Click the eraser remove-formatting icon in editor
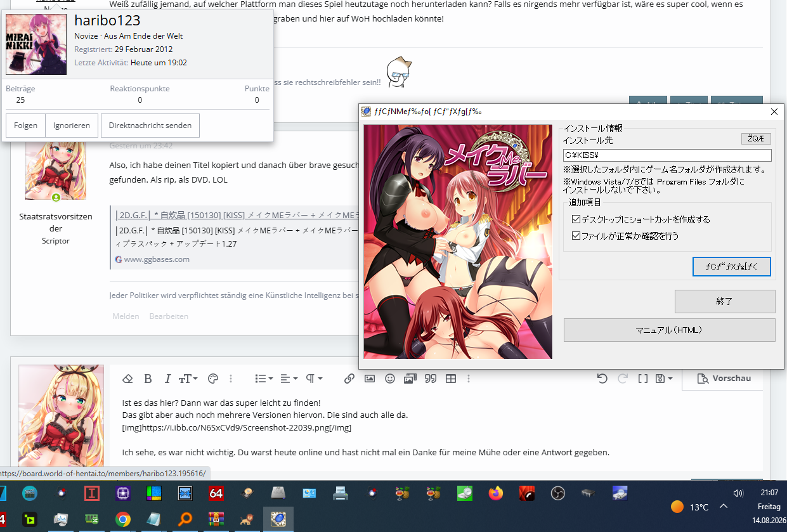Image resolution: width=787 pixels, height=532 pixels. point(127,379)
